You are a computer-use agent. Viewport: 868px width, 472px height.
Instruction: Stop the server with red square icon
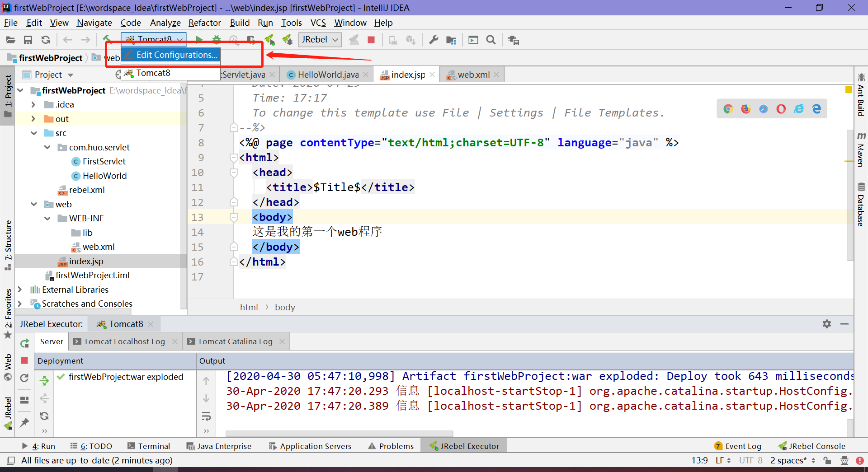coord(371,40)
